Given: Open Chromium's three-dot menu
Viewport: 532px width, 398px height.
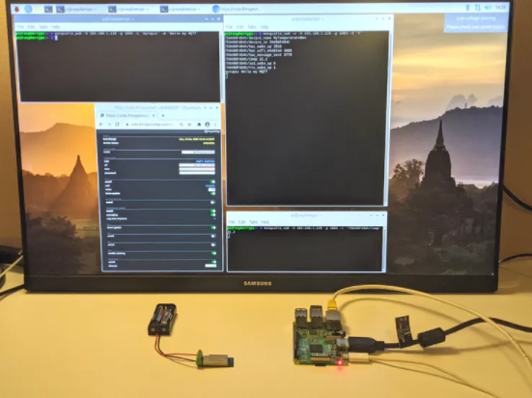Looking at the screenshot, I should pyautogui.click(x=215, y=125).
